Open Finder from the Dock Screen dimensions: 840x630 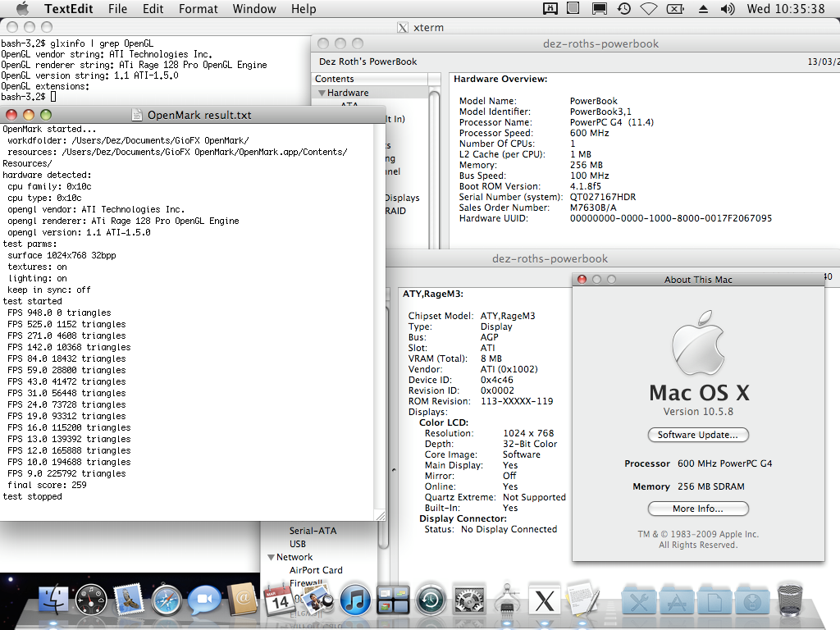(x=53, y=600)
